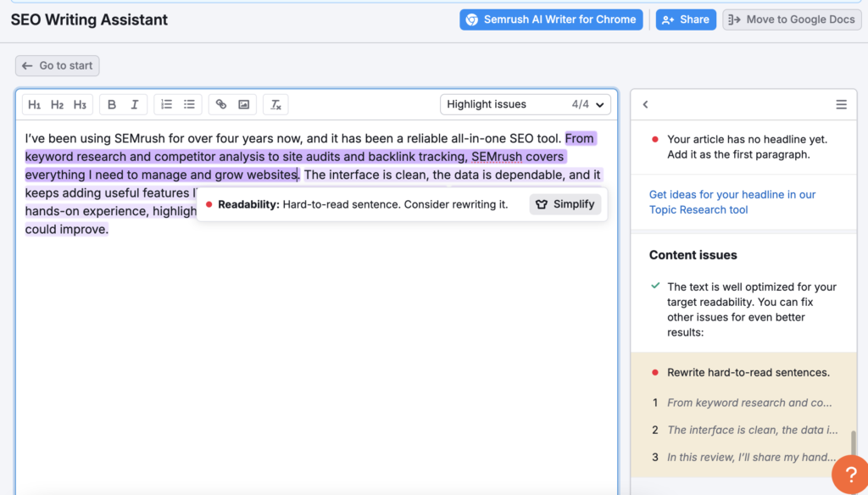Click the Share button
The image size is (868, 495).
686,19
